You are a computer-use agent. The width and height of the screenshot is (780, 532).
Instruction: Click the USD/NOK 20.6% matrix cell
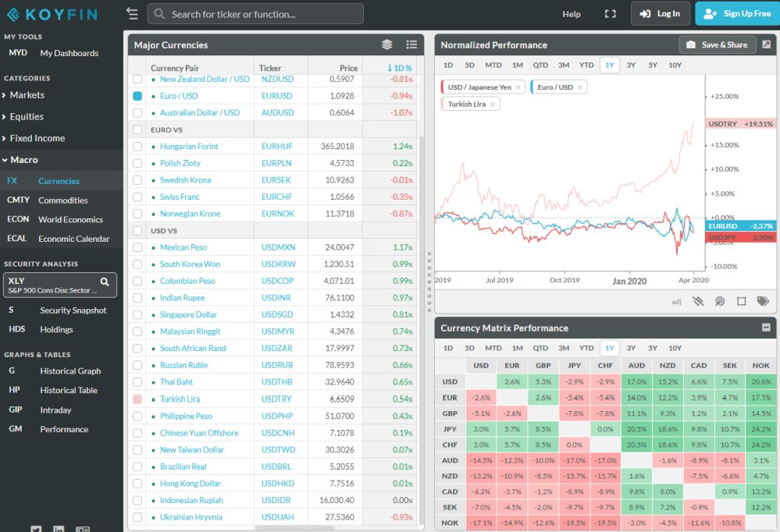760,382
